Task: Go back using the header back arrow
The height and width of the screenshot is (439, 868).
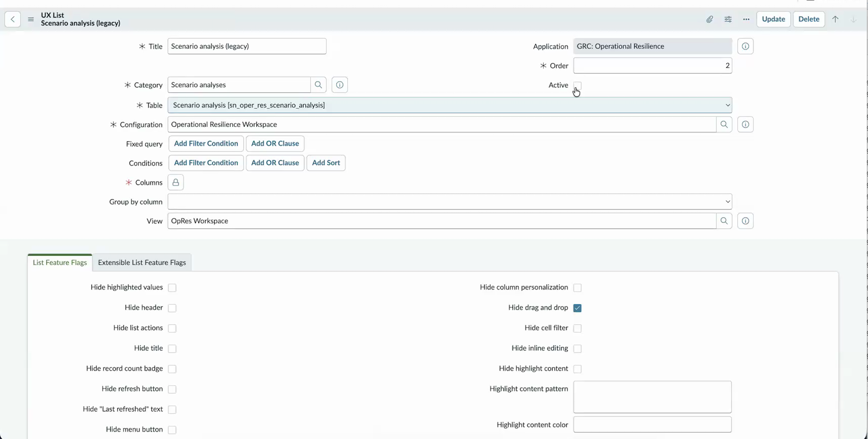Action: tap(13, 19)
